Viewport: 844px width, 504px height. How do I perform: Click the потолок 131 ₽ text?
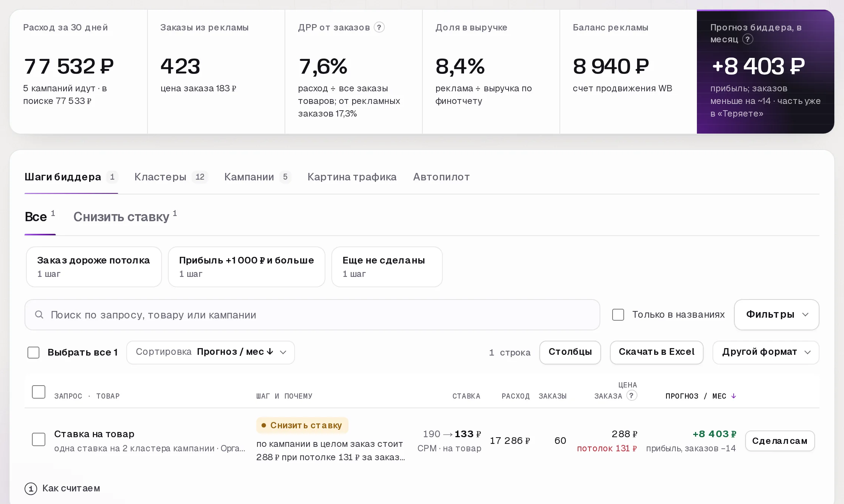tap(607, 448)
